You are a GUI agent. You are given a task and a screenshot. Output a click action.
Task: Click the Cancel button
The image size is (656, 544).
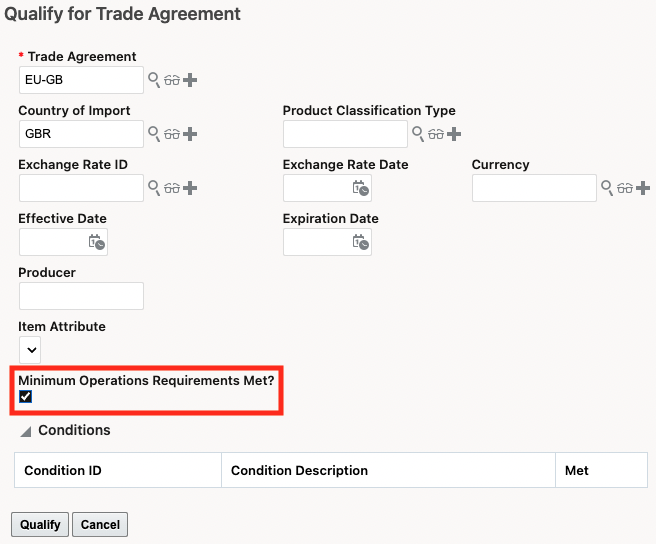[x=100, y=524]
